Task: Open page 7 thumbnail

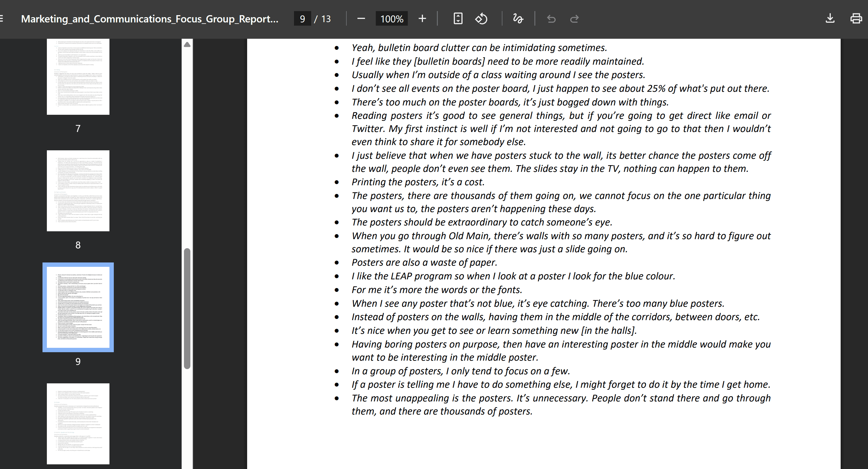Action: click(x=78, y=77)
